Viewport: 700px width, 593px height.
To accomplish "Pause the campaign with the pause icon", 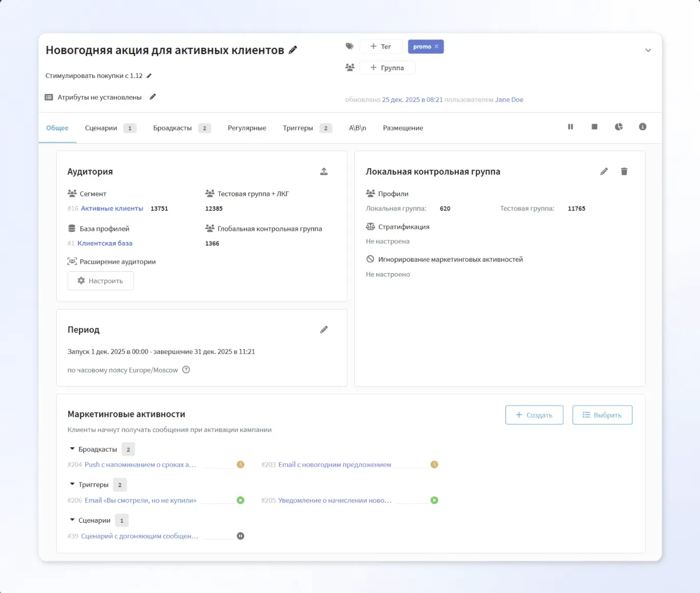I will click(571, 127).
